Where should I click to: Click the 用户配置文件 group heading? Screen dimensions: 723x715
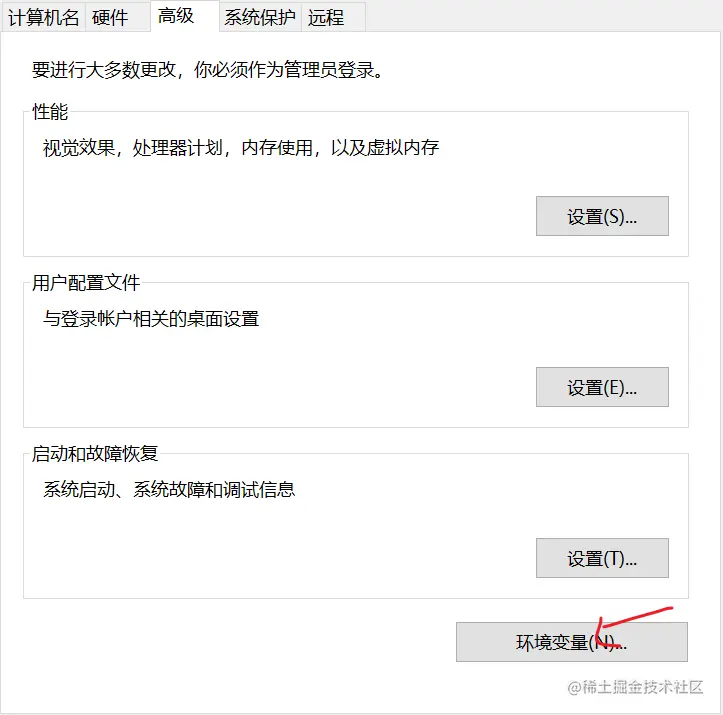coord(86,283)
